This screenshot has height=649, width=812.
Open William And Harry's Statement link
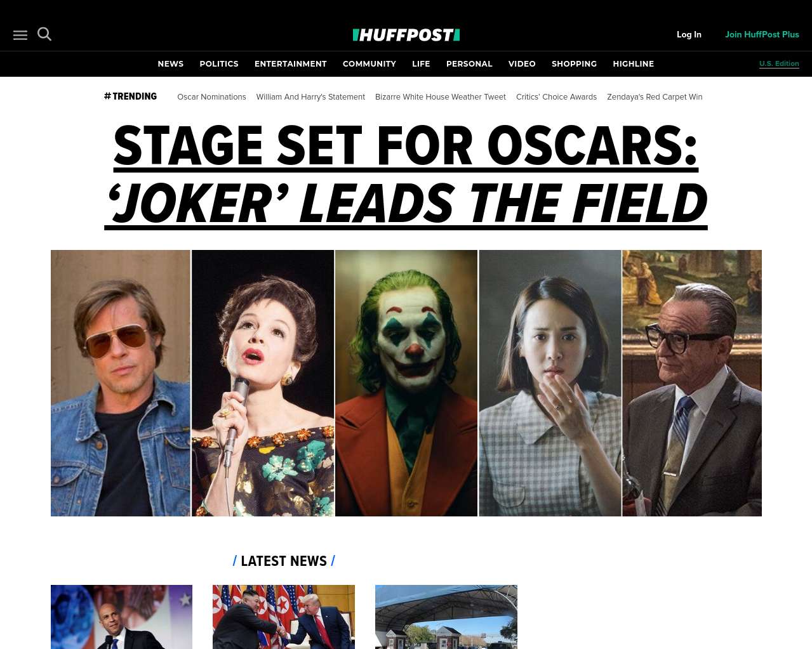[310, 97]
